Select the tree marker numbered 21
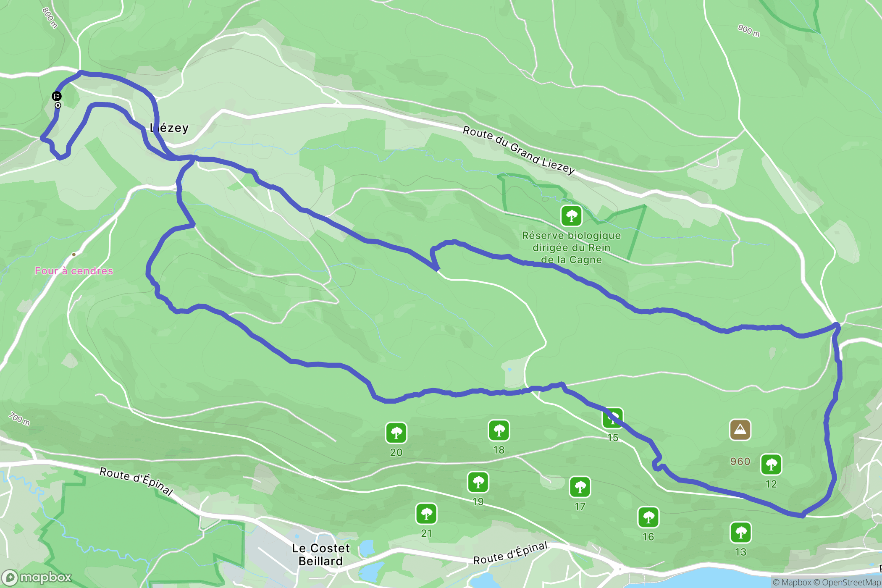 point(426,514)
